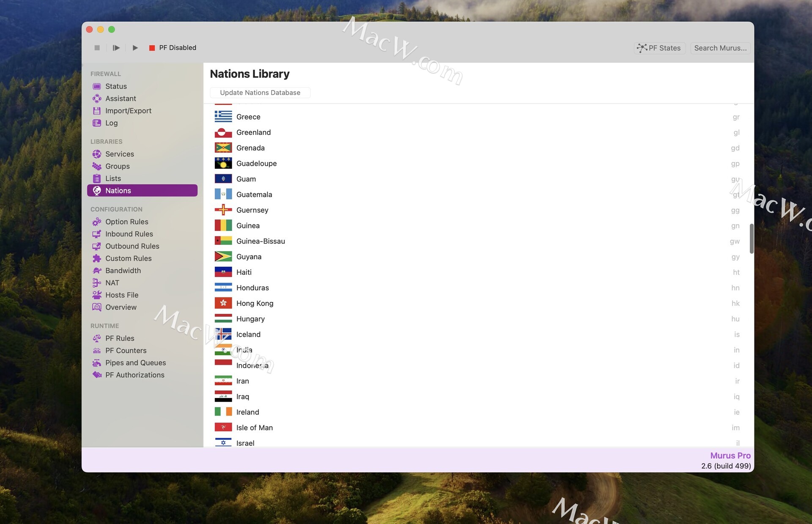Click the step-play toolbar icon
Viewport: 812px width, 524px height.
pyautogui.click(x=116, y=48)
